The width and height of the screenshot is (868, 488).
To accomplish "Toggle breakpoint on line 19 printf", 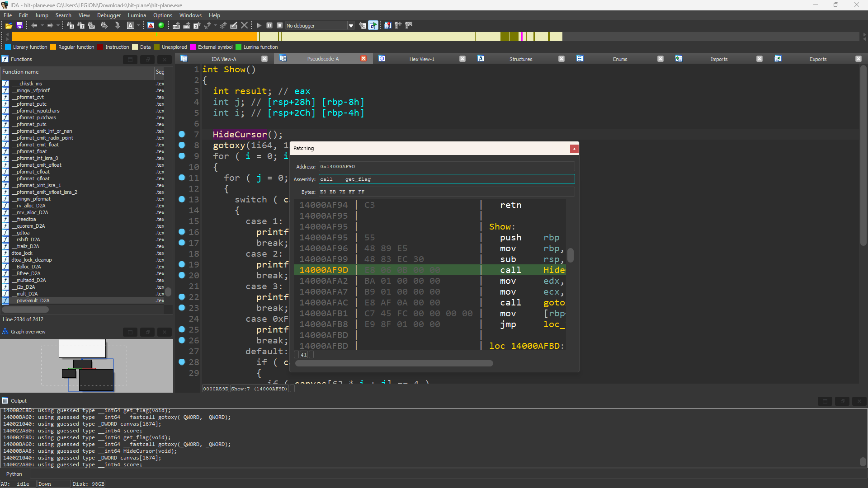I will click(x=182, y=264).
